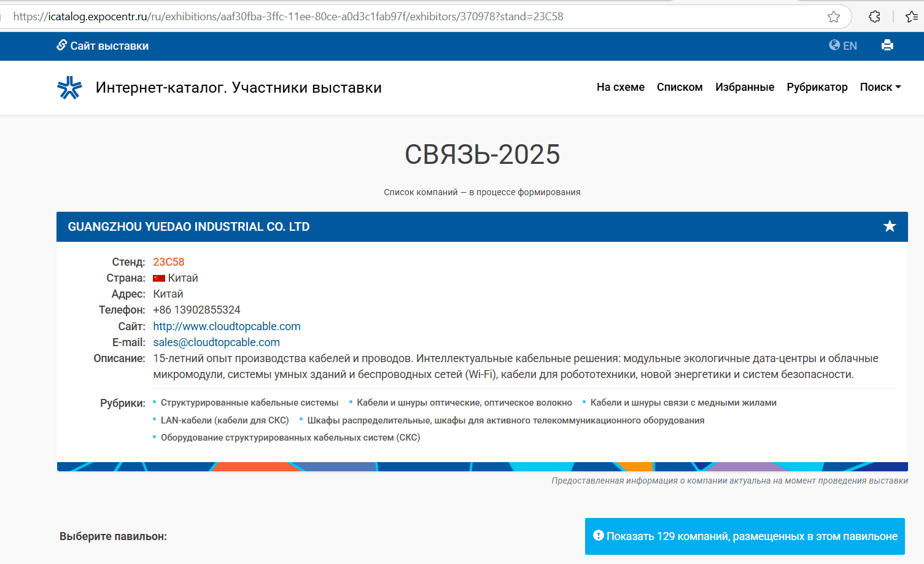Click the printer icon to print page
This screenshot has width=924, height=564.
(x=887, y=45)
